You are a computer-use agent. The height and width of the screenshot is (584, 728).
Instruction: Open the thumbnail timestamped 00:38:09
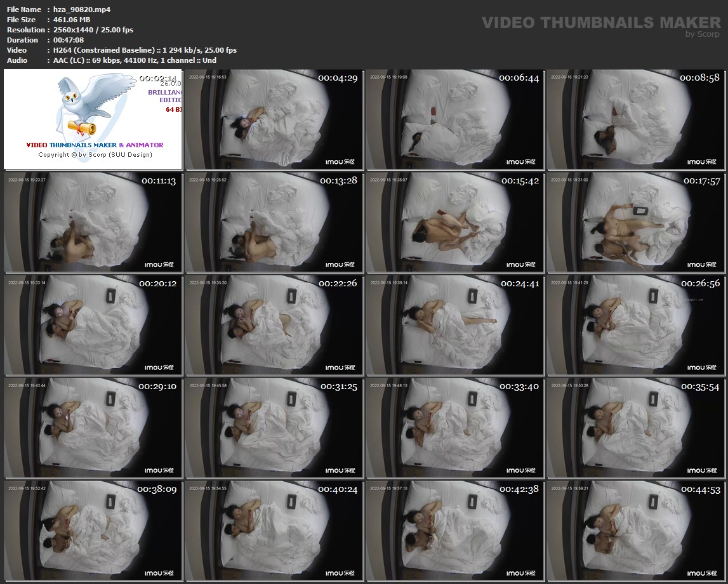click(x=93, y=531)
